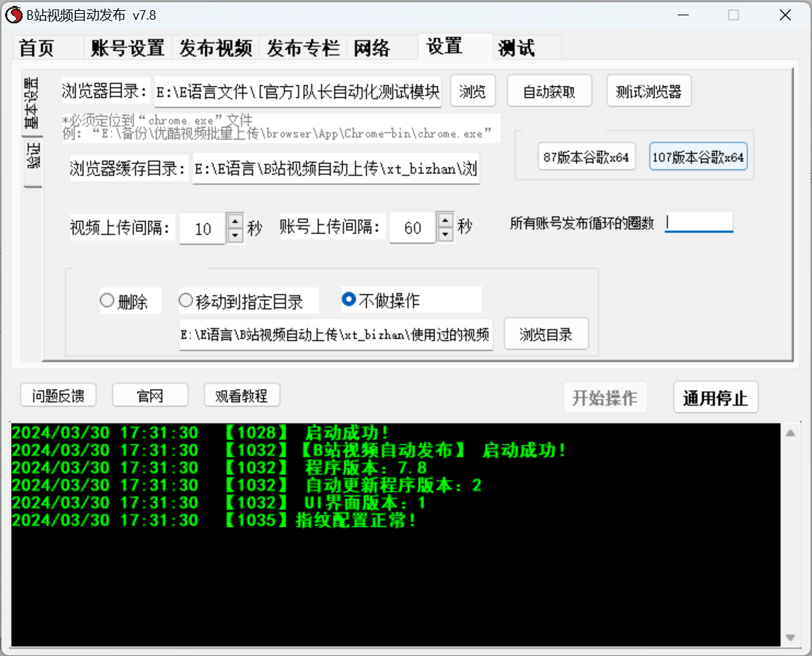The height and width of the screenshot is (656, 812).
Task: Open 问题反馈 feedback button
Action: (58, 395)
